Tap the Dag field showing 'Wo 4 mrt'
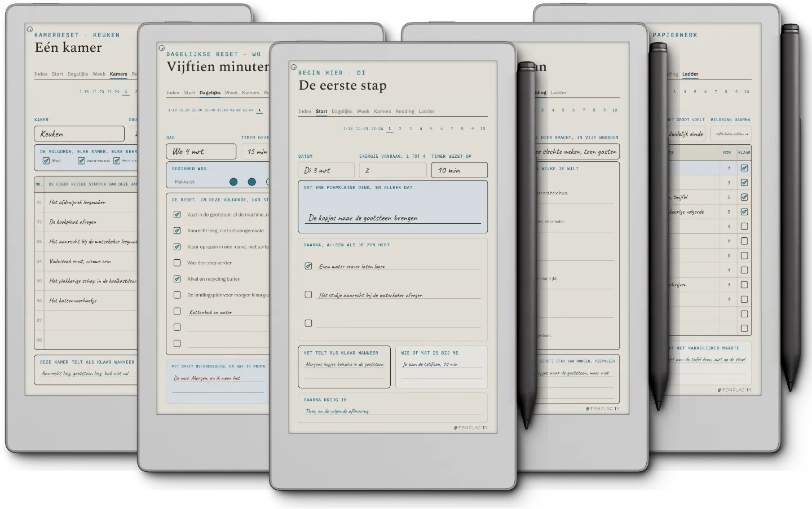812x509 pixels. point(201,152)
